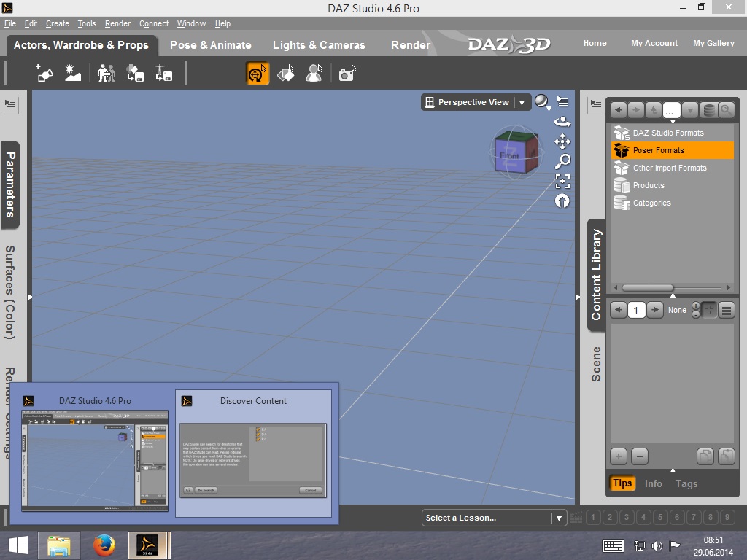Click the pan camera arrows icon
The width and height of the screenshot is (747, 560).
pyautogui.click(x=562, y=141)
